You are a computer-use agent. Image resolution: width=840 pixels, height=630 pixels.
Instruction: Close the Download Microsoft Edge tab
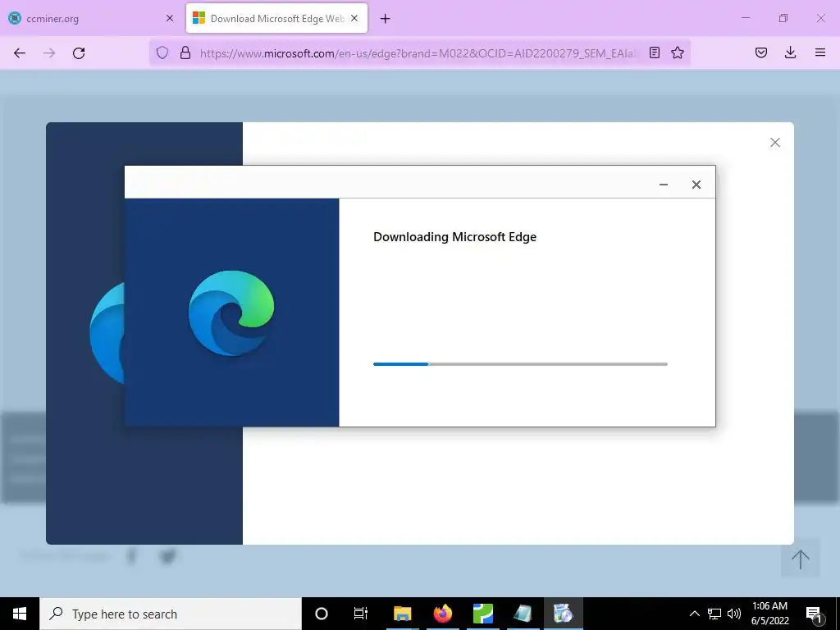coord(354,18)
